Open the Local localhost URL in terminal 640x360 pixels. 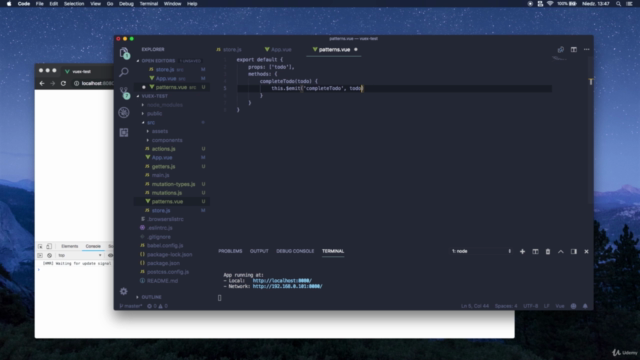pos(282,280)
